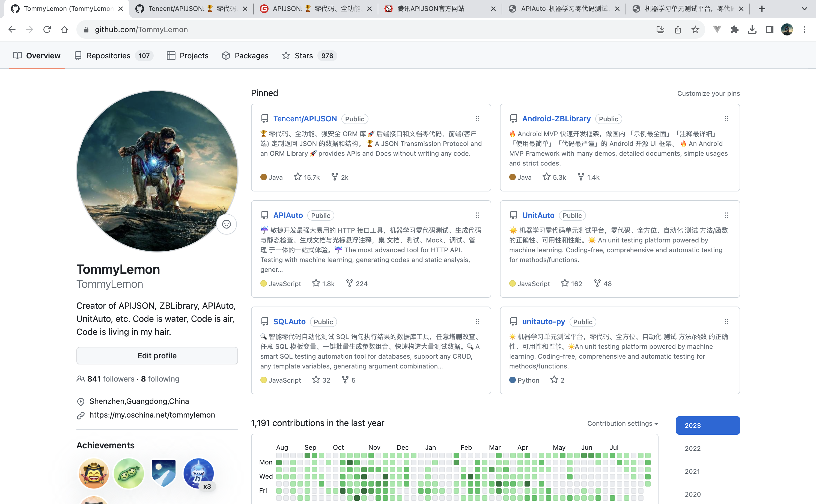Click the set status smiley icon on avatar
Screen dimensions: 816x504
[x=227, y=224]
